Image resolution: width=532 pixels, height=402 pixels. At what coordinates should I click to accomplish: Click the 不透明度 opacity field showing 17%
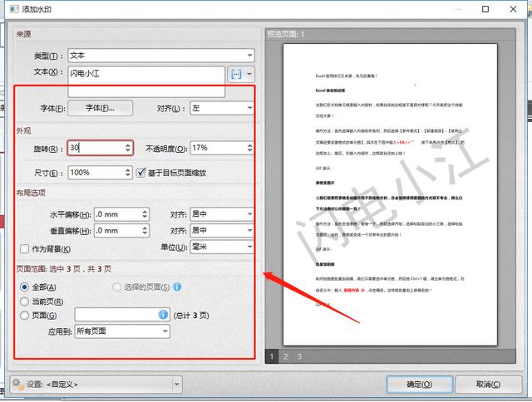coord(218,148)
